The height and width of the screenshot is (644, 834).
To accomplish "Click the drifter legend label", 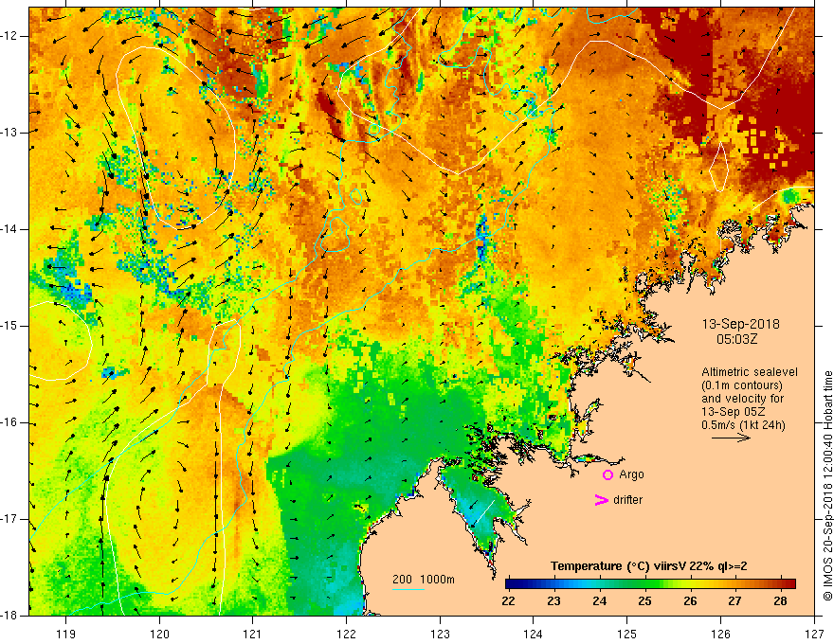I will pos(627,500).
